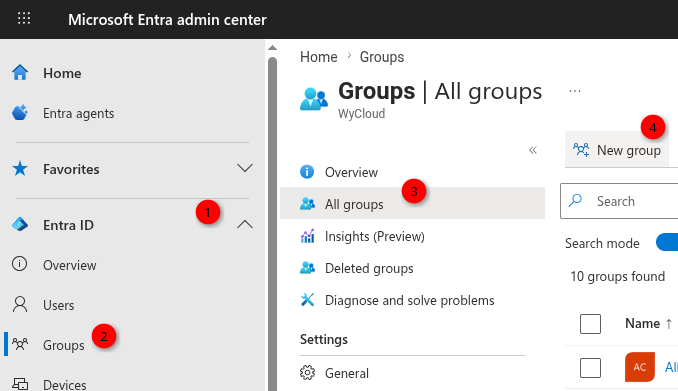Image resolution: width=678 pixels, height=391 pixels.
Task: Sort by the Name column arrow
Action: tap(668, 323)
